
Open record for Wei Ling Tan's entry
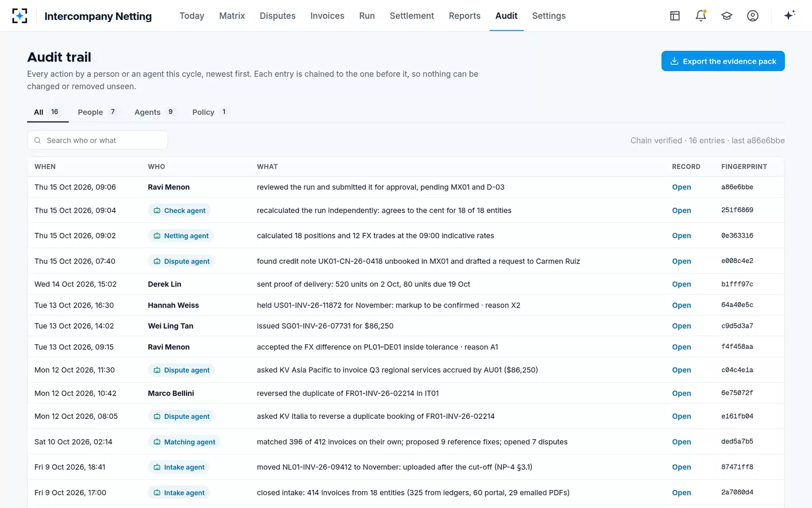pos(681,326)
